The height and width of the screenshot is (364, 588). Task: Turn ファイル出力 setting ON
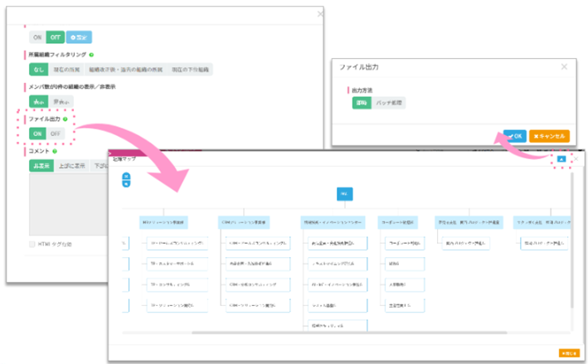click(x=37, y=133)
